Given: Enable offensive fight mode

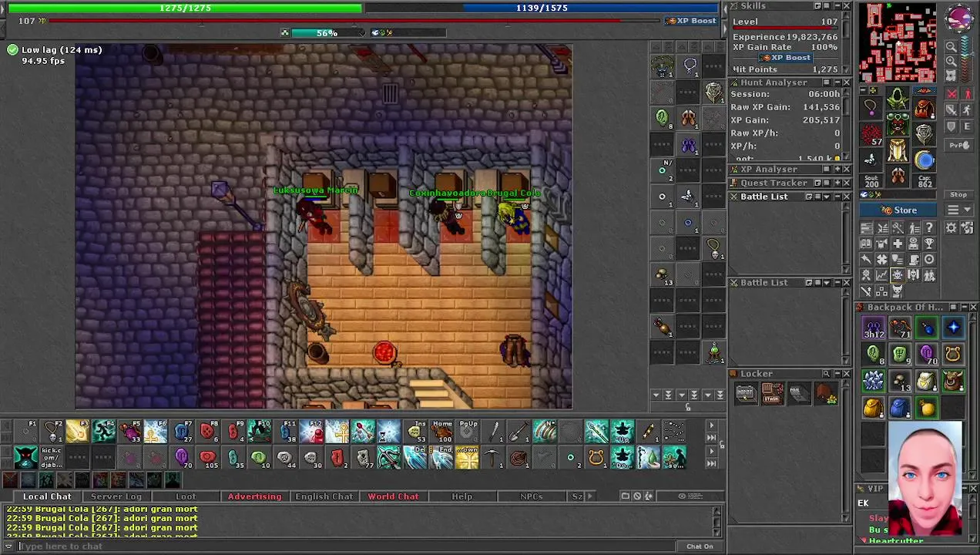Looking at the screenshot, I should pyautogui.click(x=951, y=93).
